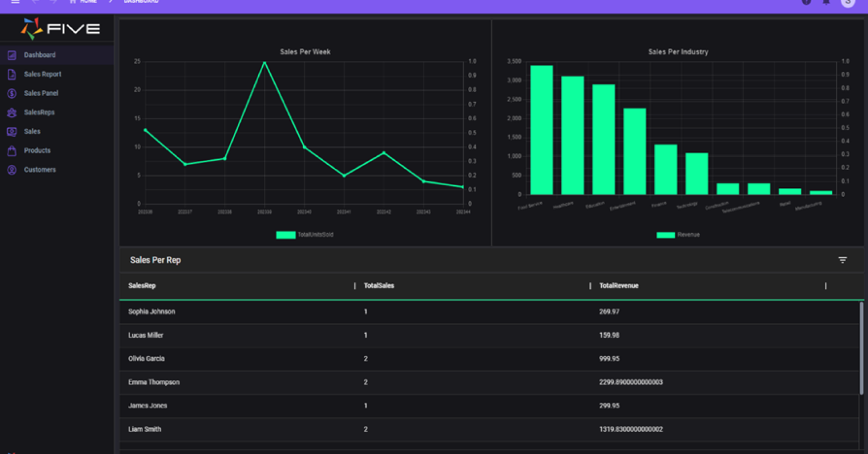
Task: Open the filter on Sales Per Rep table
Action: point(843,260)
